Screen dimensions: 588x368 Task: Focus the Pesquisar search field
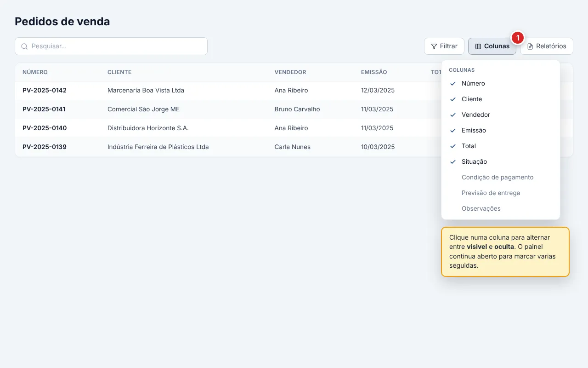click(111, 46)
